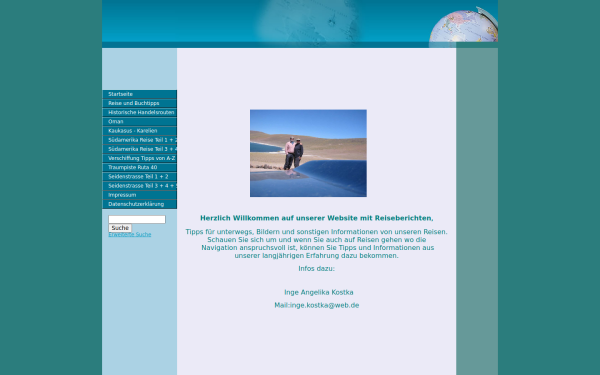Open Seidenstrasse Teil 1 + 2

[139, 177]
